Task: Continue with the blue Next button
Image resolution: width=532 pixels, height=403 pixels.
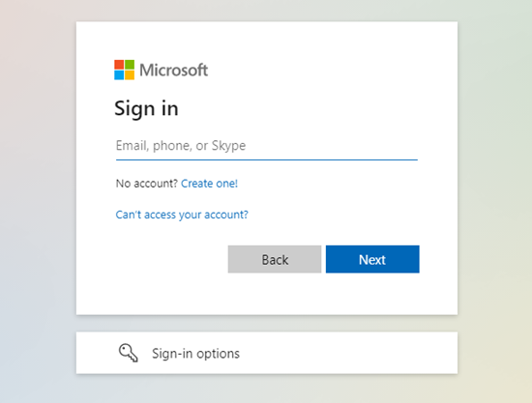Action: tap(372, 259)
